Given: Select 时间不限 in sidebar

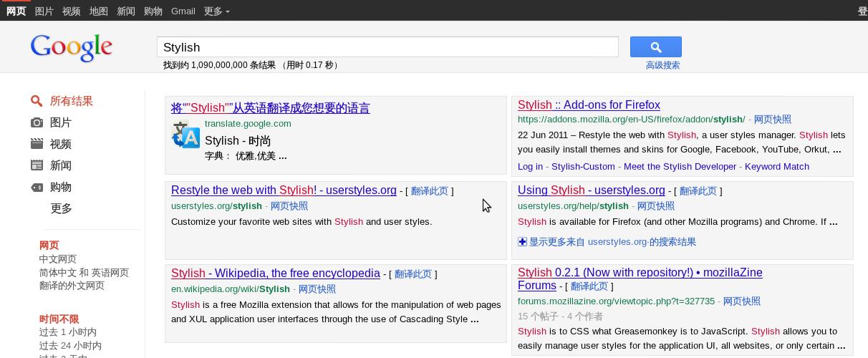Looking at the screenshot, I should click(x=59, y=319).
